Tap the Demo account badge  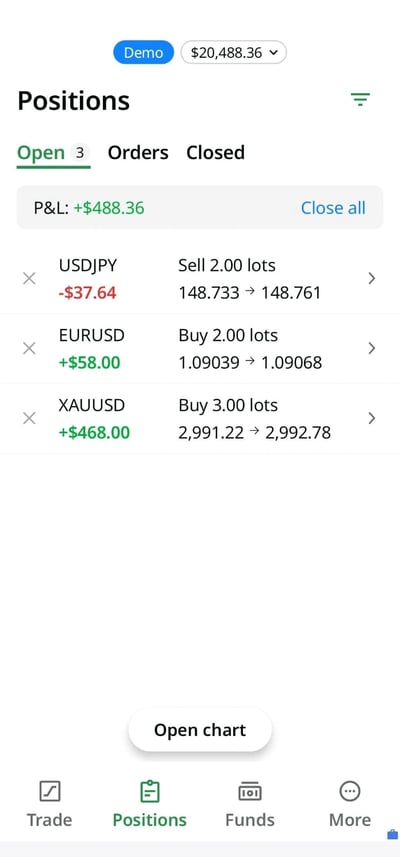[x=143, y=52]
